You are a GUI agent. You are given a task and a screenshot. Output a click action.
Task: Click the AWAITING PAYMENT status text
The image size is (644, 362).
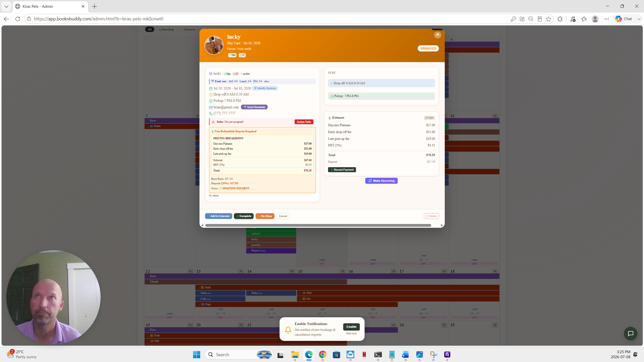tap(236, 189)
